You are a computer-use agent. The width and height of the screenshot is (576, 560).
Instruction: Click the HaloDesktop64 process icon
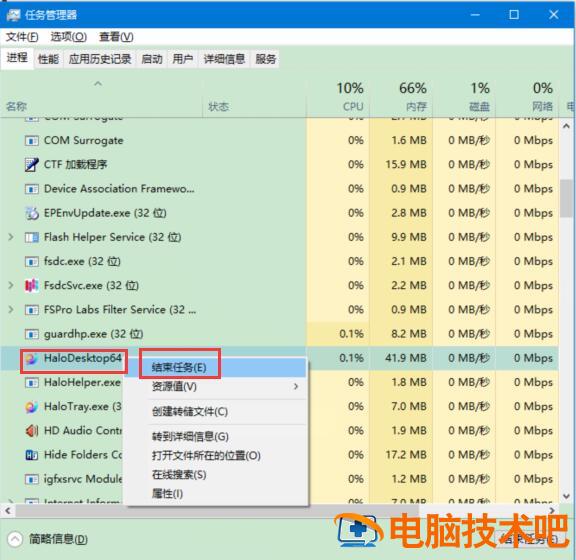click(32, 358)
